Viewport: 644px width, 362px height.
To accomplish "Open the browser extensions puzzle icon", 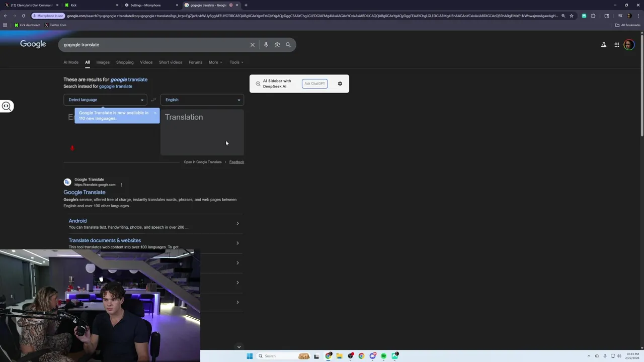I will 593,16.
